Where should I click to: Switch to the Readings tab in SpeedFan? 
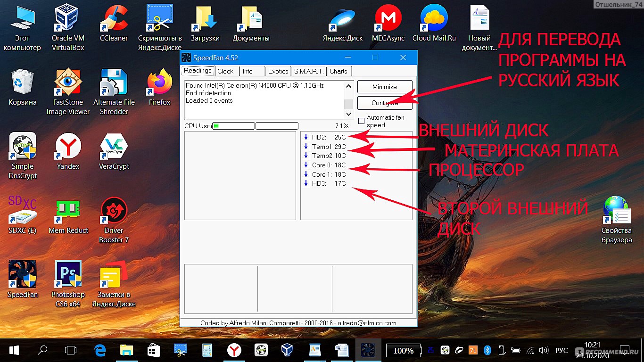click(x=198, y=71)
